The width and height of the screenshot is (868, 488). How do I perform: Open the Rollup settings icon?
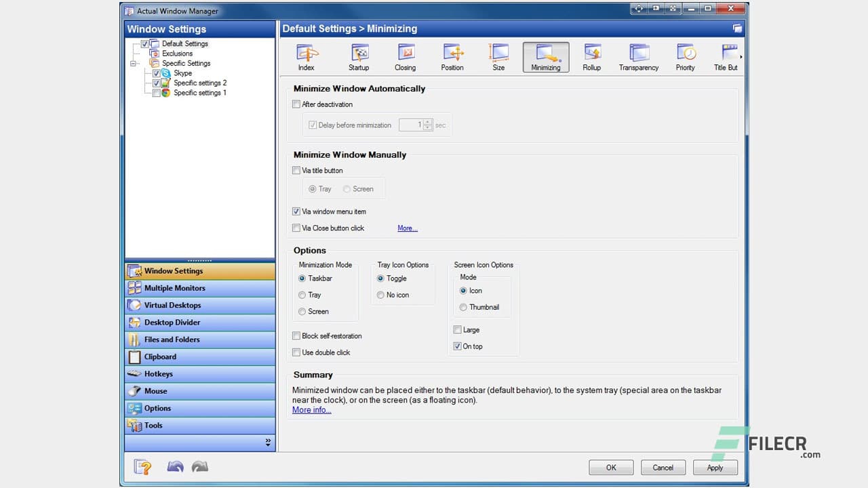[591, 57]
